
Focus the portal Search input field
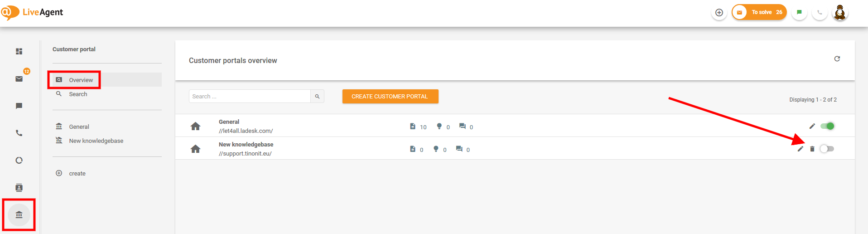[250, 96]
